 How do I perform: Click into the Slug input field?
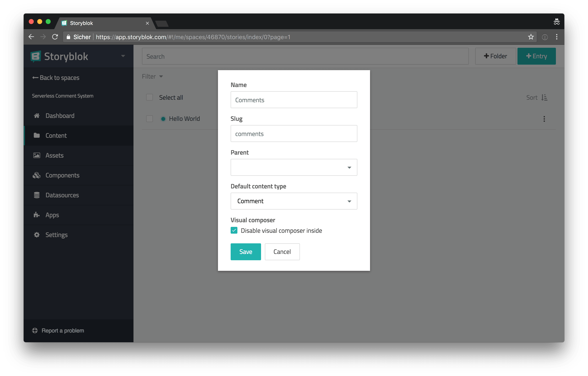coord(294,134)
